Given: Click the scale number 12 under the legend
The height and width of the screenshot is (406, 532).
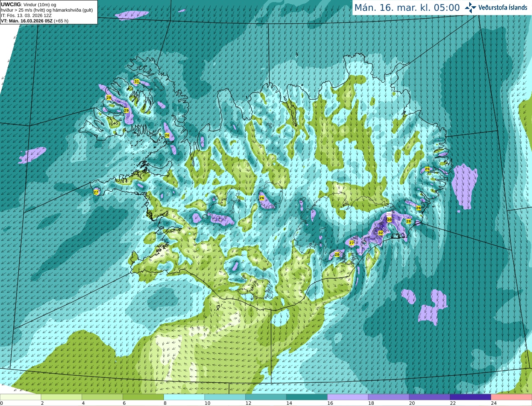Looking at the screenshot, I should [248, 403].
